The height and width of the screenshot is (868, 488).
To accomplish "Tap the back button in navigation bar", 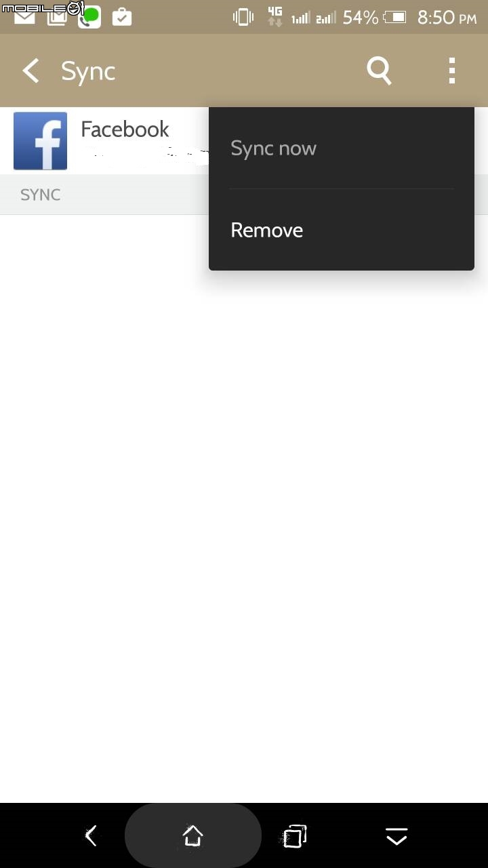I will point(91,836).
